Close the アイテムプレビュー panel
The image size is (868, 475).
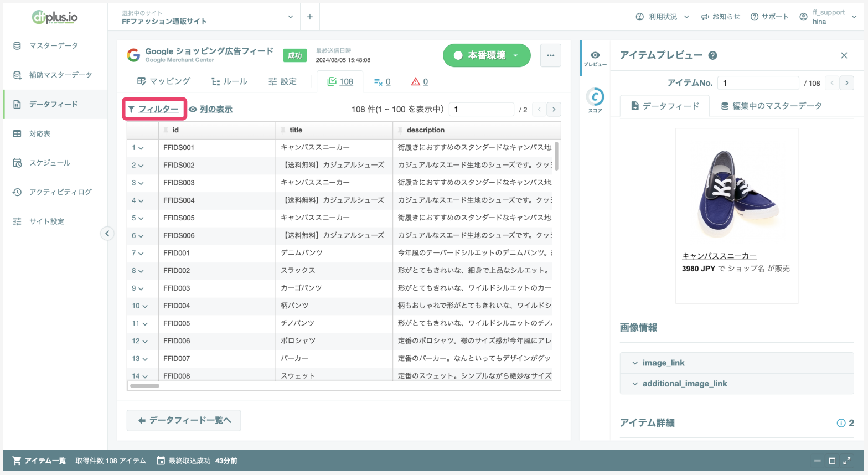tap(844, 55)
